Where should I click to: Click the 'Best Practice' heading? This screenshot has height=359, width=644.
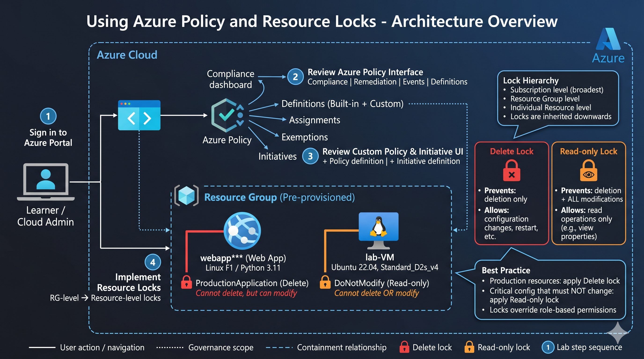506,270
